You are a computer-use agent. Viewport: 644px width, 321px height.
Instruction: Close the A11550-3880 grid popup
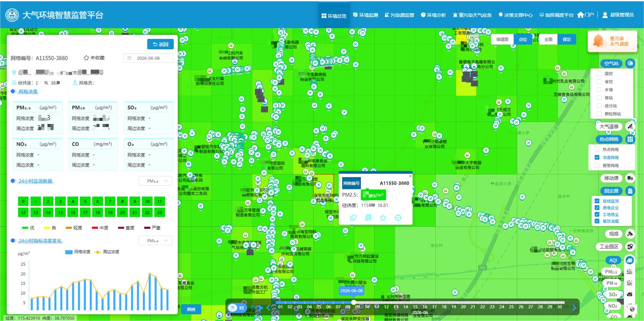click(410, 176)
